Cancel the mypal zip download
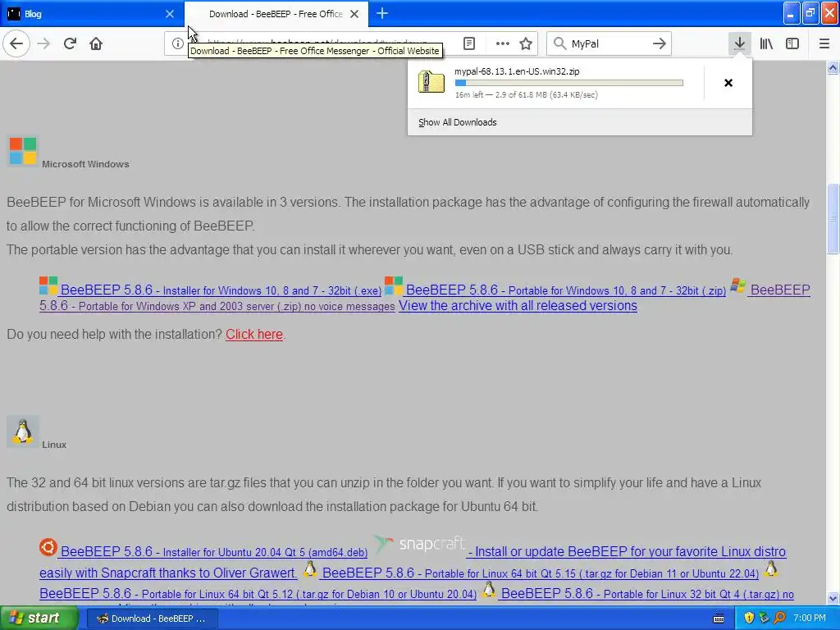 tap(728, 83)
